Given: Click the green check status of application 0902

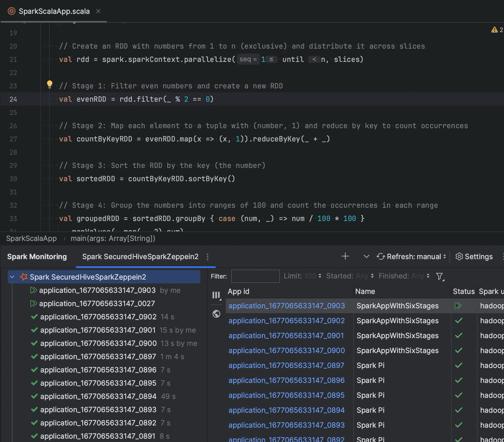Looking at the screenshot, I should click(x=458, y=321).
